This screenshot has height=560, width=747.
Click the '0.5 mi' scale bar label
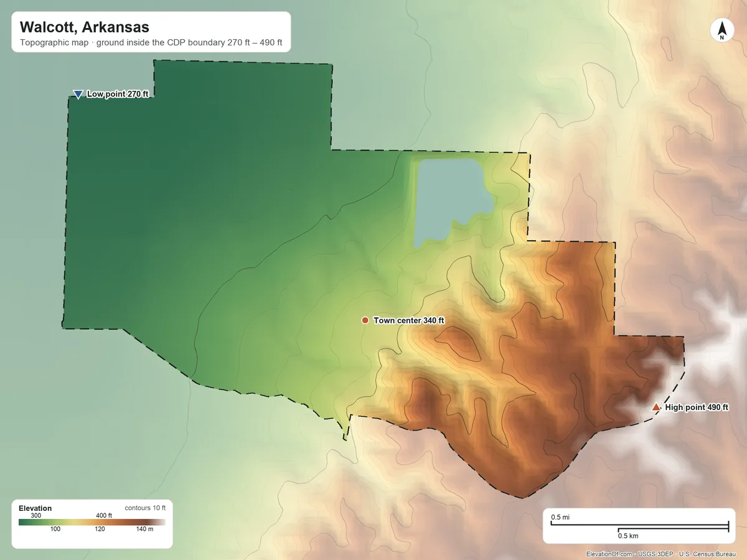(x=560, y=518)
